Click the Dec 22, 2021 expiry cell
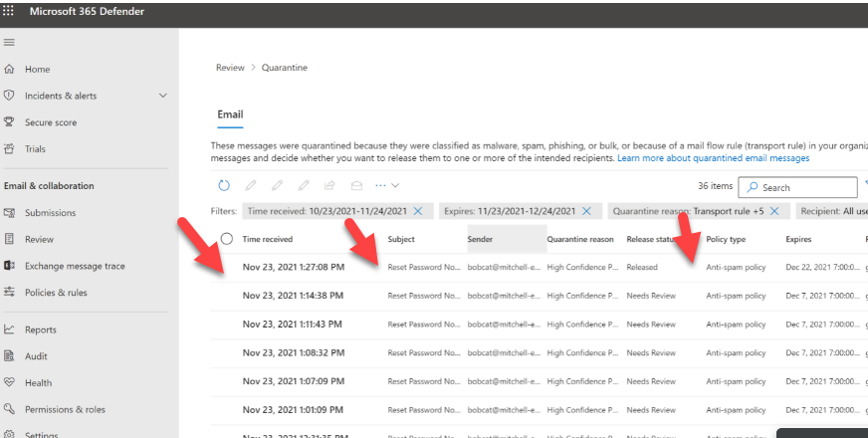Screen dimensions: 868x438 tap(823, 267)
